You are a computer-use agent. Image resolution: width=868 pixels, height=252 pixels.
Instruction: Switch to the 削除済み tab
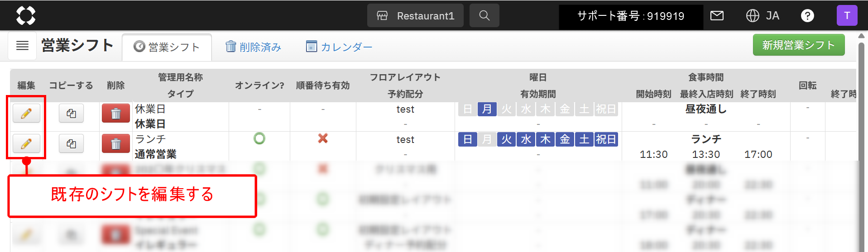point(254,47)
